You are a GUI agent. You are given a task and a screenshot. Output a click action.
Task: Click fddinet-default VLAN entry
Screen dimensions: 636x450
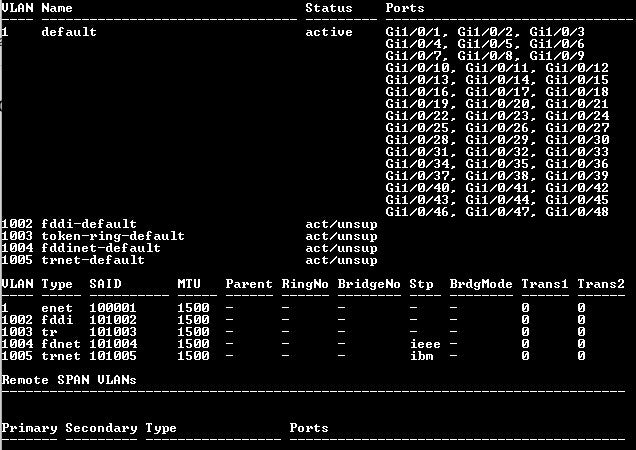pos(101,248)
